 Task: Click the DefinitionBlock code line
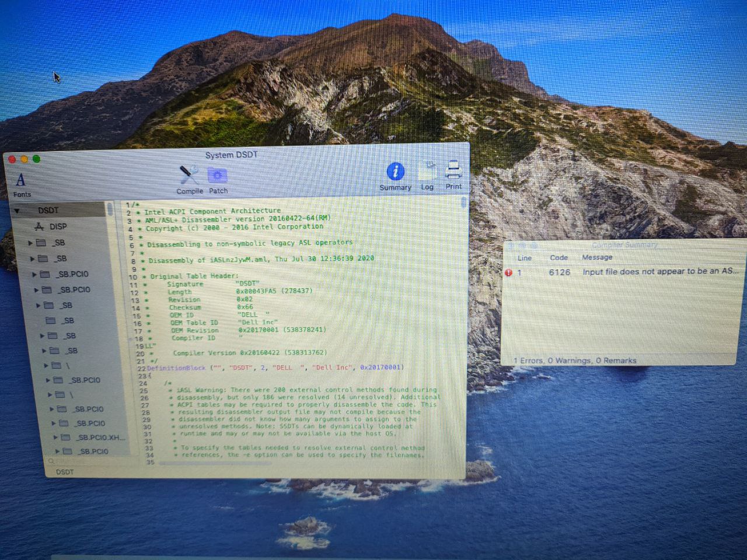click(275, 367)
